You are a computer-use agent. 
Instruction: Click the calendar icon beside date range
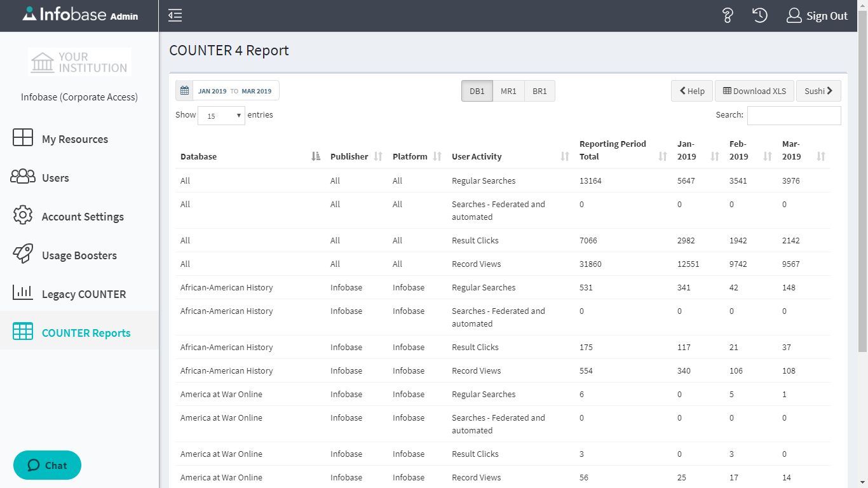point(184,91)
